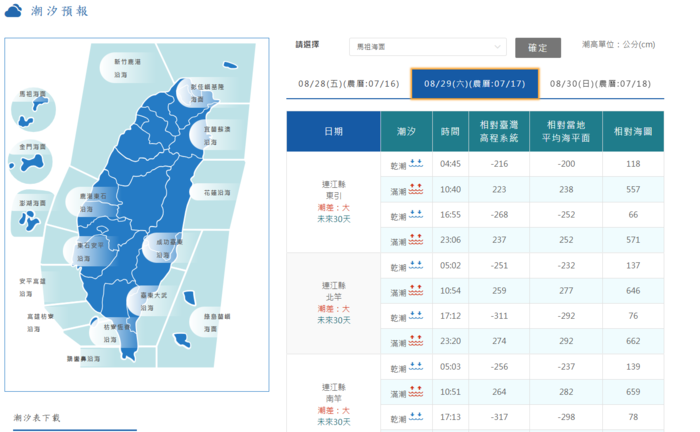Select the 金門海面 island circle on map

[x=30, y=162]
